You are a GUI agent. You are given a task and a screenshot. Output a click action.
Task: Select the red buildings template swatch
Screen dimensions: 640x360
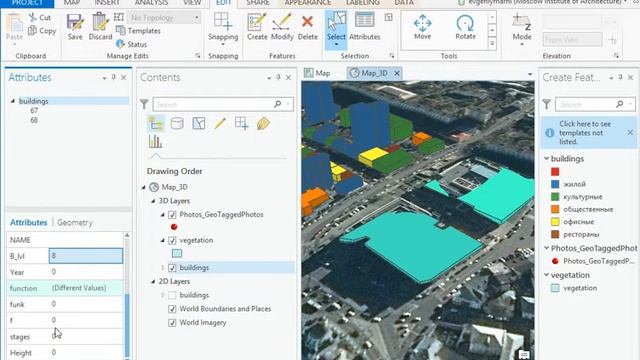point(555,171)
